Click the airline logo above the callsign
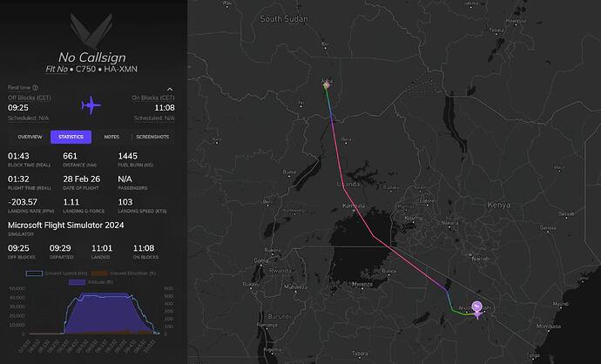 (91, 30)
